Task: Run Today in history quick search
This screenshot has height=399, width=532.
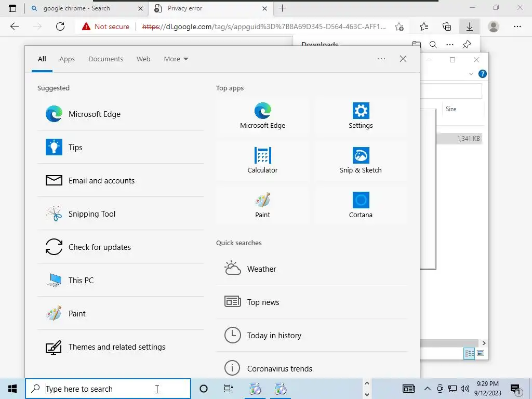Action: tap(312, 335)
